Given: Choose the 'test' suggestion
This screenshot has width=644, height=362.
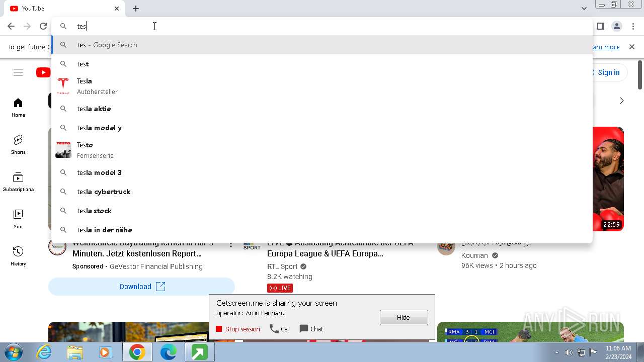Looking at the screenshot, I should point(322,64).
